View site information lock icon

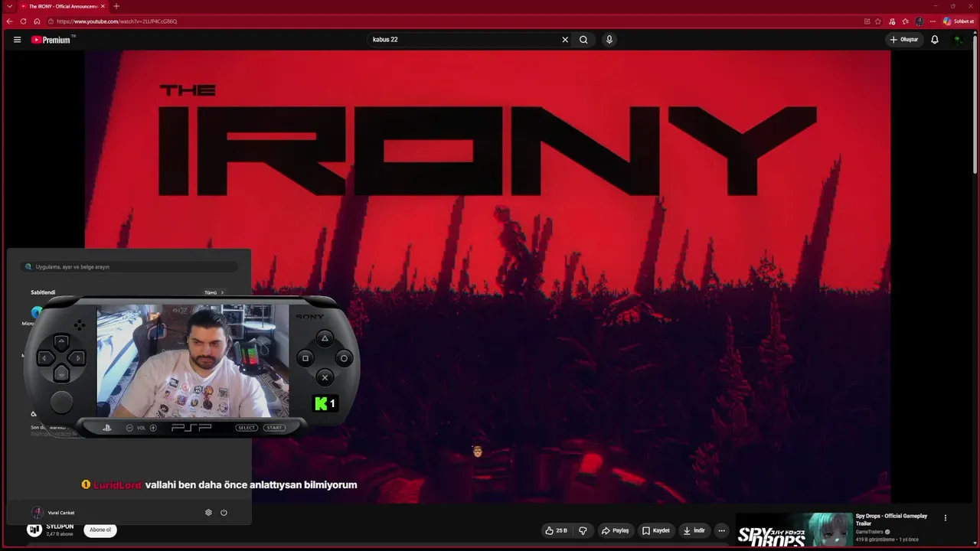pos(51,21)
